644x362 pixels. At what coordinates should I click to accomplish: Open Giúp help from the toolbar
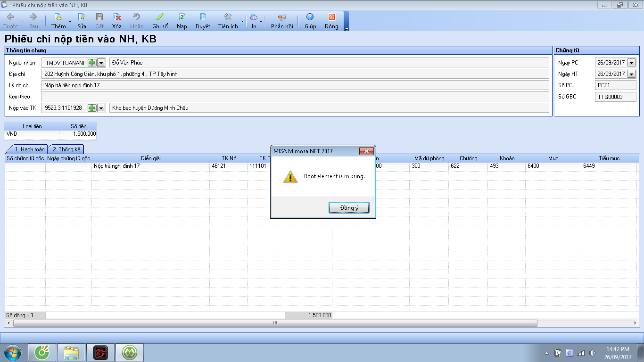(310, 17)
